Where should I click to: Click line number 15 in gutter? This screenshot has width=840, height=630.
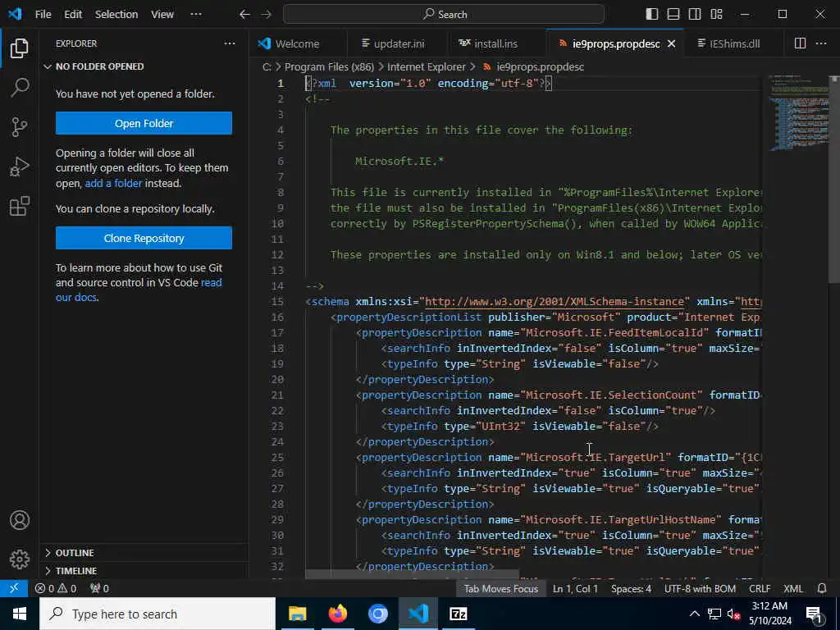[277, 302]
